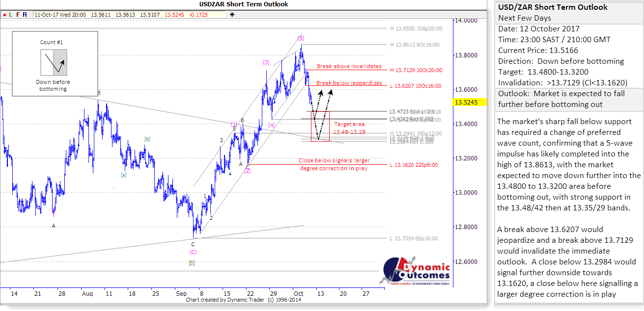The image size is (644, 311).
Task: Click the yellow current price tag 13.5245
Action: click(x=470, y=103)
